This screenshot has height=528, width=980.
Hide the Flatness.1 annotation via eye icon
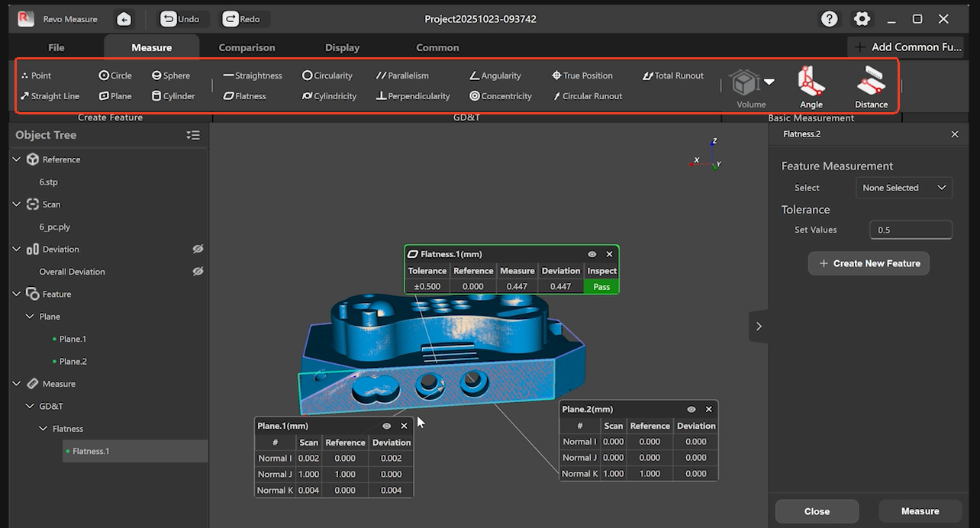[592, 254]
